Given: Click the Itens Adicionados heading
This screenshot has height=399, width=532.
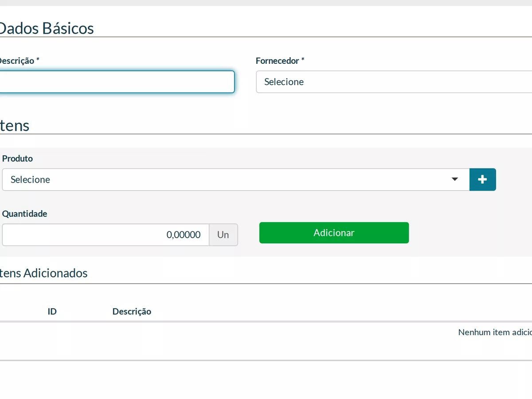Looking at the screenshot, I should point(43,273).
